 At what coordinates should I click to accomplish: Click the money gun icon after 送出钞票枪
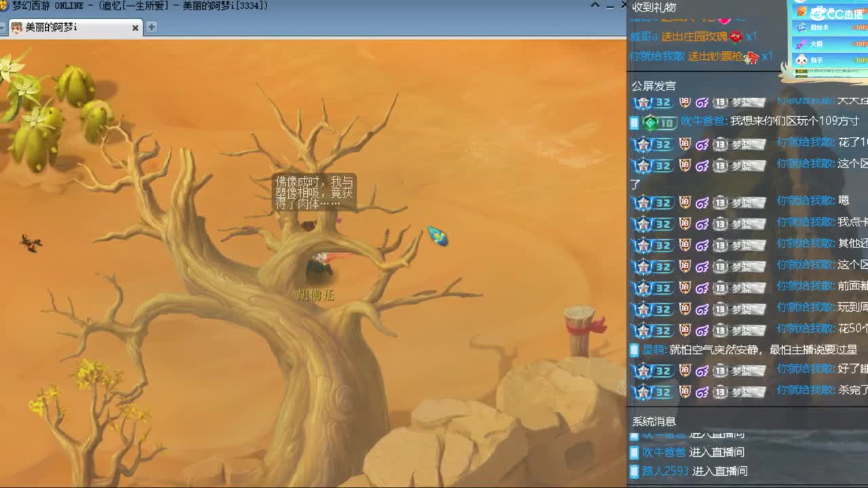coord(751,57)
